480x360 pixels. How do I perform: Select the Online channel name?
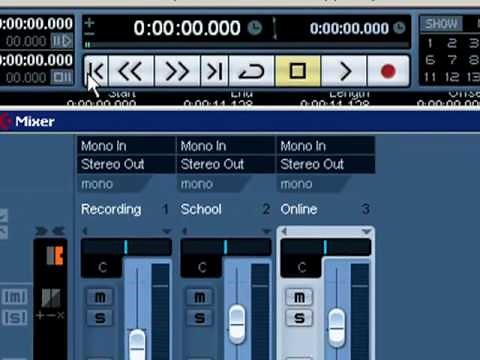(x=299, y=209)
